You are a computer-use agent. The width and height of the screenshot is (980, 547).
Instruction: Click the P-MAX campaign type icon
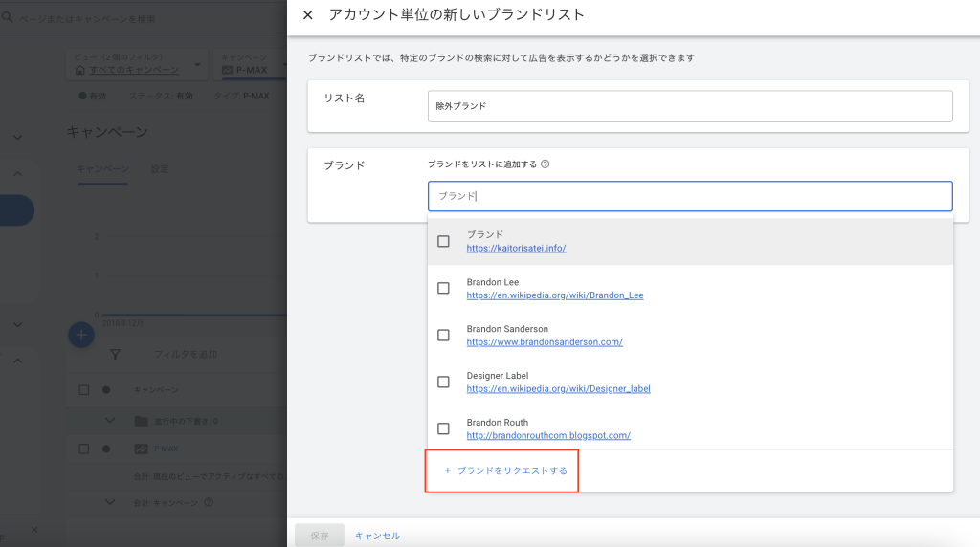141,449
